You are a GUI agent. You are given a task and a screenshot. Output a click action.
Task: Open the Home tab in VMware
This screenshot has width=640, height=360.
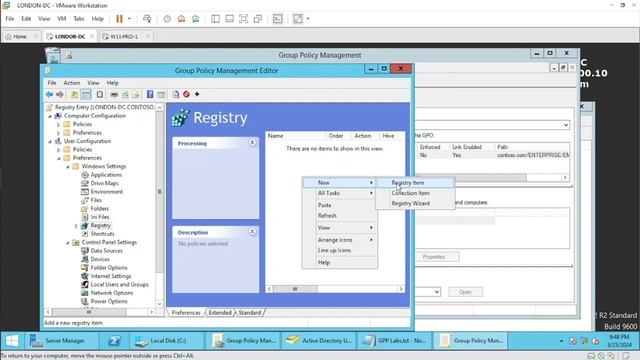[x=20, y=36]
